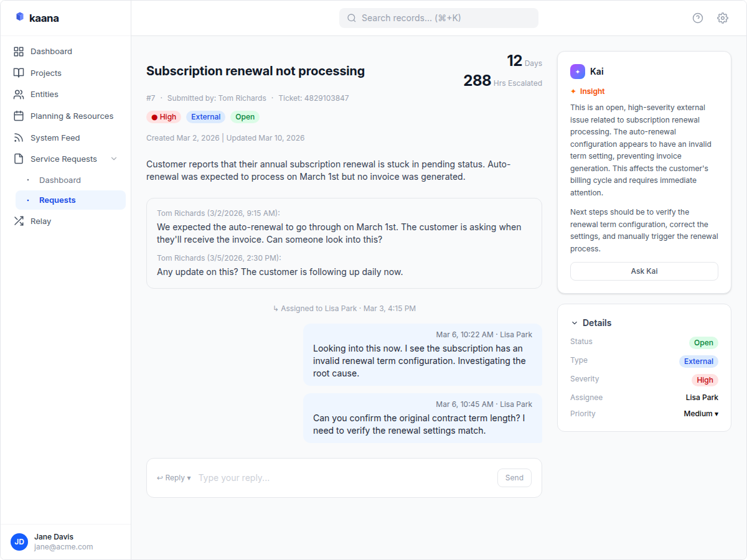Open the Priority dropdown set to Medium
This screenshot has width=747, height=560.
click(701, 413)
